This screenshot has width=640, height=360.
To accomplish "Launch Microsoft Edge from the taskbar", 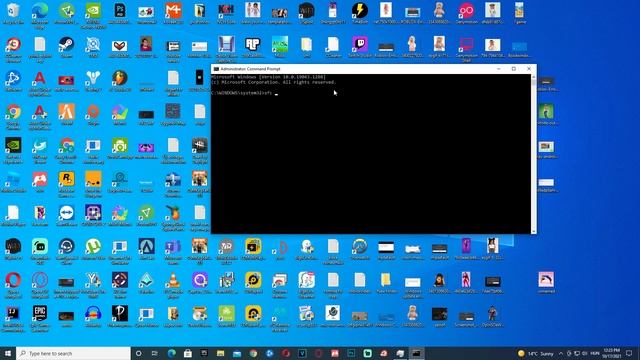I will [171, 353].
